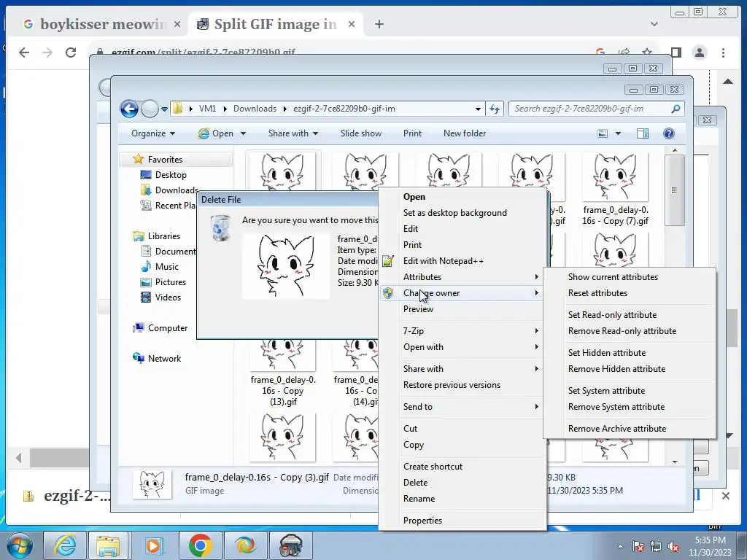Click the Print toolbar button
747x560 pixels.
pyautogui.click(x=412, y=133)
